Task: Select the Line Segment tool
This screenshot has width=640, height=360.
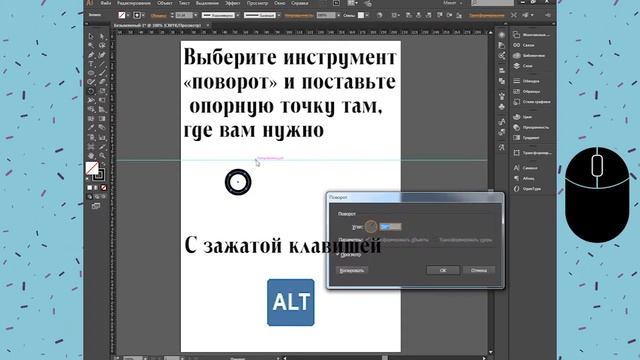Action: [102, 64]
